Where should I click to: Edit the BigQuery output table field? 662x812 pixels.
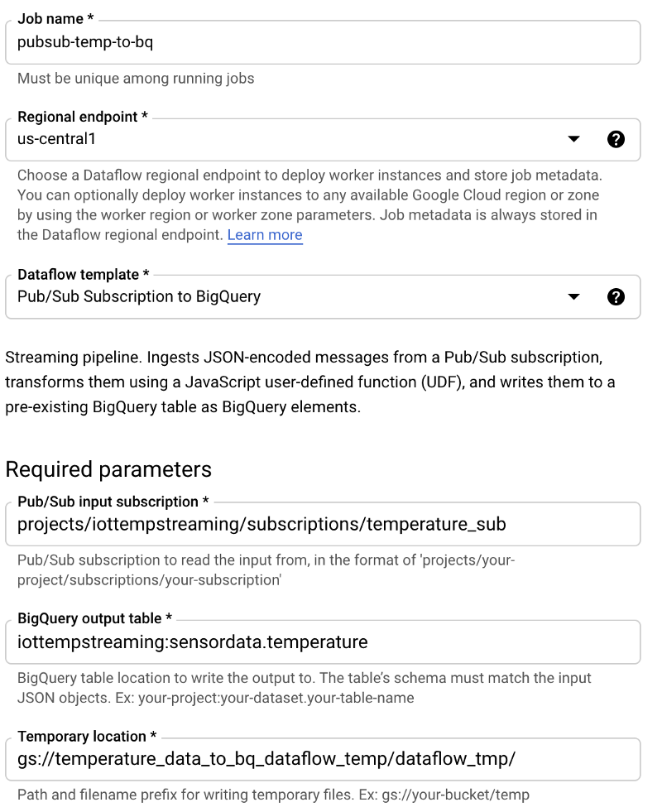(323, 642)
